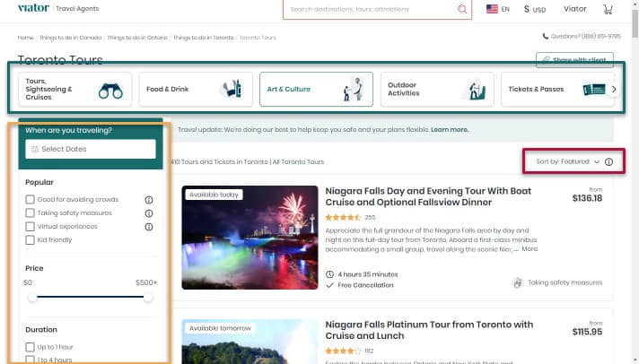Image resolution: width=639 pixels, height=364 pixels.
Task: Open the Sort by Featured dropdown
Action: pos(568,161)
